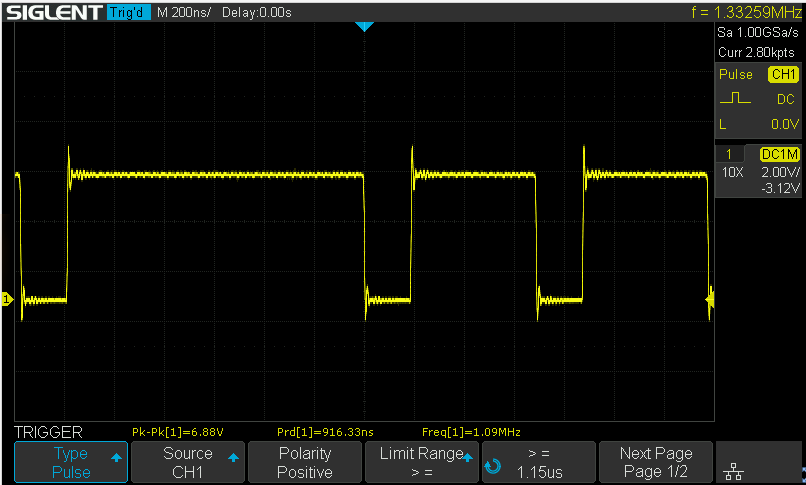The width and height of the screenshot is (806, 485).
Task: Open the trigger Type Pulse menu
Action: [70, 463]
